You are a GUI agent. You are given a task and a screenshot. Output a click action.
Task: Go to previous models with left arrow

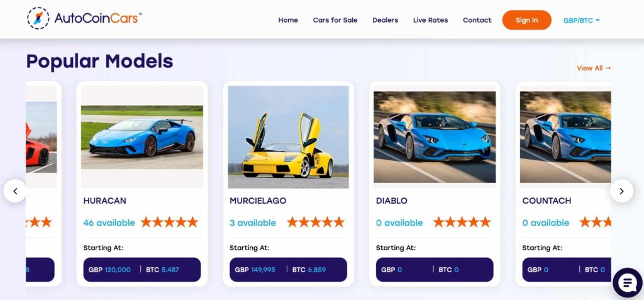coord(15,191)
